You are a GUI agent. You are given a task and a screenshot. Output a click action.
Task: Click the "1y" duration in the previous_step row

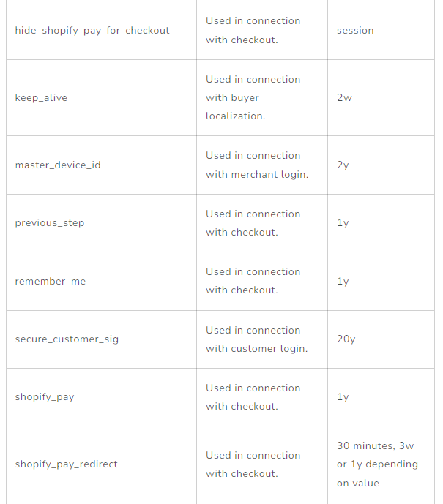click(x=343, y=223)
